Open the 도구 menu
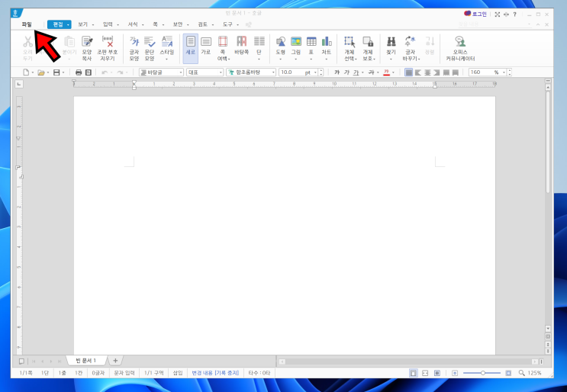Image resolution: width=567 pixels, height=392 pixels. click(227, 24)
